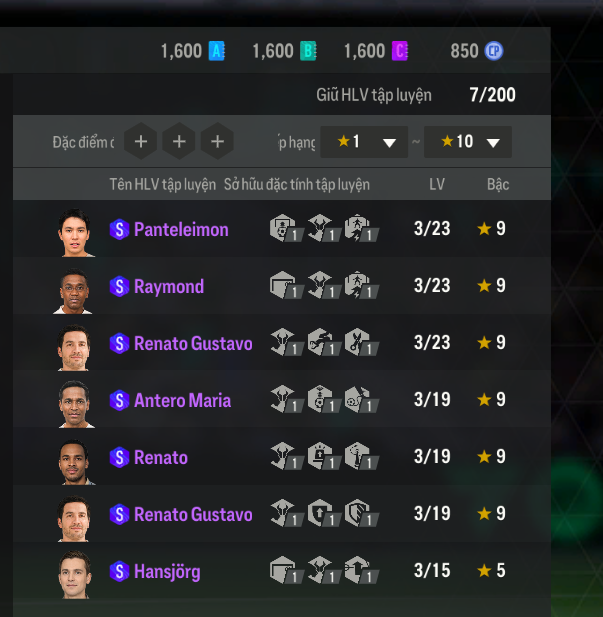Open the maximum star 10 rank dropdown
The height and width of the screenshot is (617, 603).
(x=468, y=142)
